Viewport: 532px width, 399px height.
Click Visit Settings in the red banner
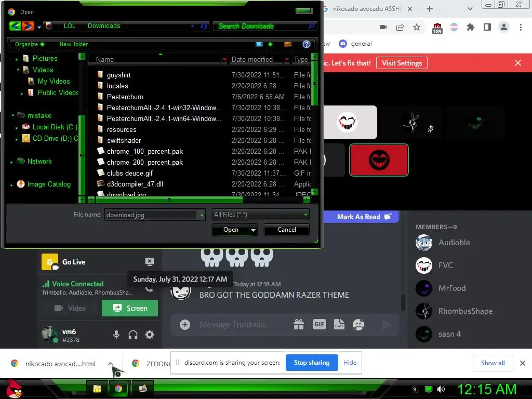(x=402, y=63)
